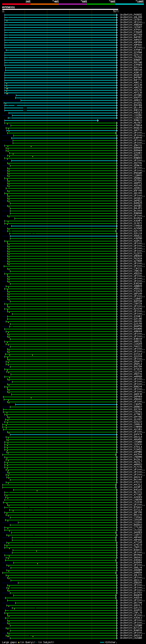The width and height of the screenshot is (146, 644).
Task: Click the white query sequence bar
Action: (x=60, y=10)
